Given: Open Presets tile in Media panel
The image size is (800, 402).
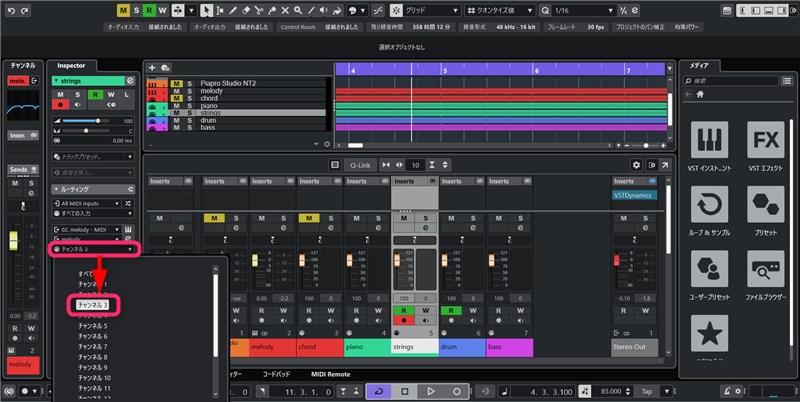Looking at the screenshot, I should click(765, 204).
